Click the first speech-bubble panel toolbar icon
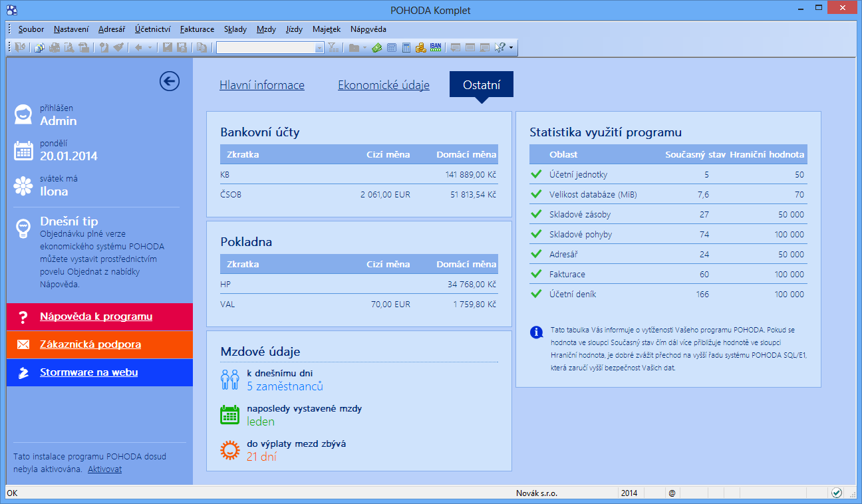This screenshot has width=862, height=504. pos(456,47)
